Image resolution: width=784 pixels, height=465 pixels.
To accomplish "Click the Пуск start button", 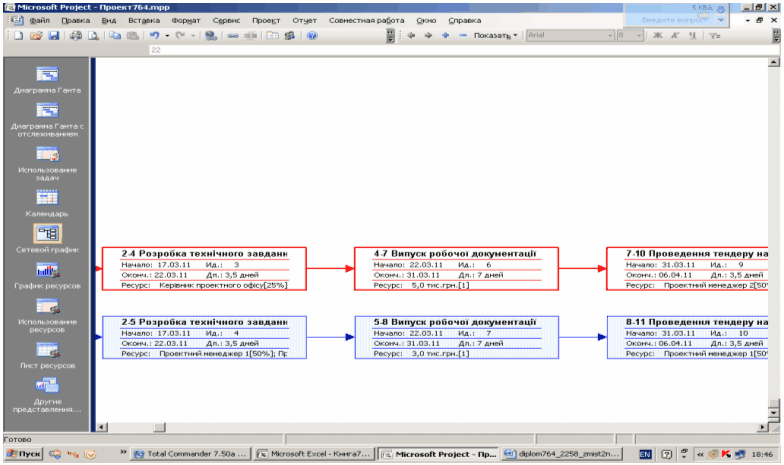I will [x=22, y=454].
